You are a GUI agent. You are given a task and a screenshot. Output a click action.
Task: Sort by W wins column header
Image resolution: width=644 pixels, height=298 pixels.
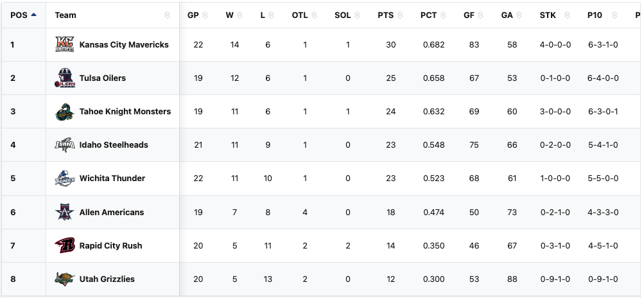point(229,15)
